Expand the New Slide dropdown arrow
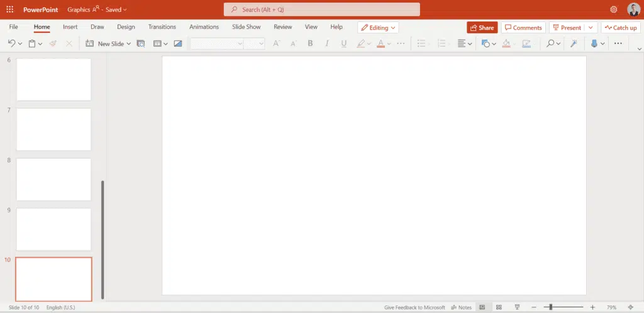The width and height of the screenshot is (644, 313). 129,43
